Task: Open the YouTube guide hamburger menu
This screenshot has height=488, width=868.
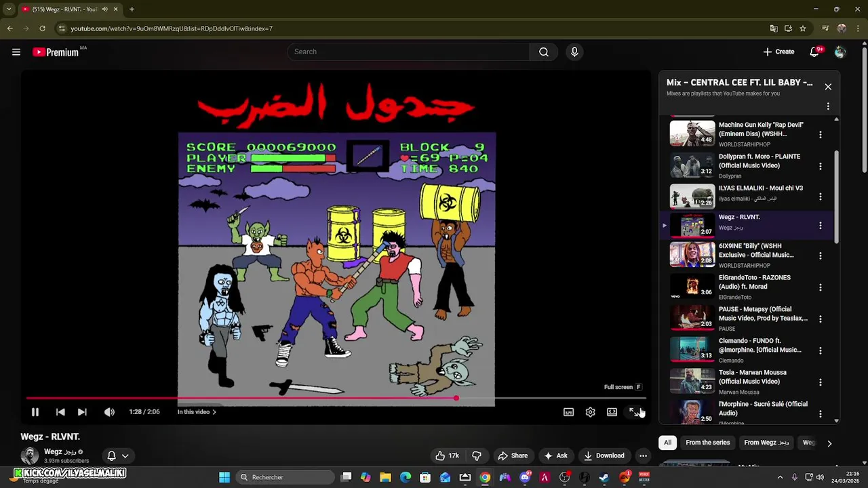Action: (16, 52)
